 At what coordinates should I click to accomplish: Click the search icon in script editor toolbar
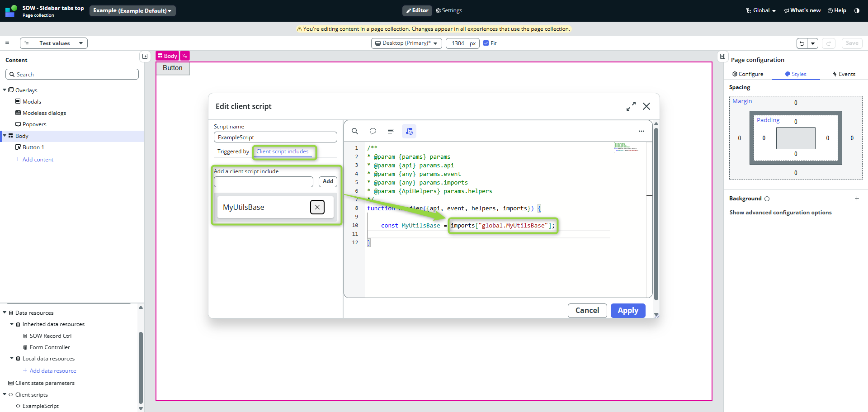355,131
